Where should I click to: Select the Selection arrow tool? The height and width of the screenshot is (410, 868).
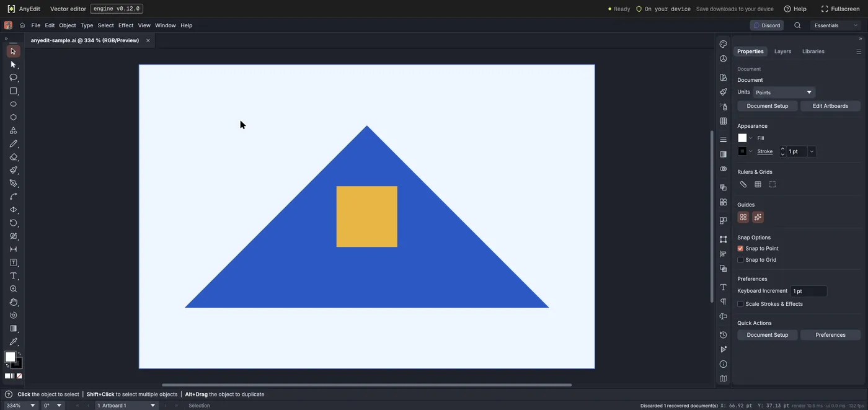pyautogui.click(x=13, y=51)
